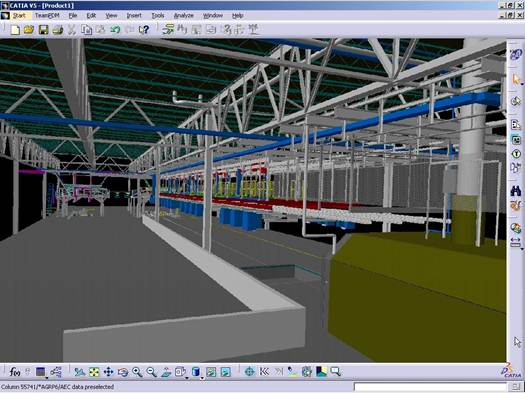
Task: Open the formula f(x) tool
Action: pos(15,372)
